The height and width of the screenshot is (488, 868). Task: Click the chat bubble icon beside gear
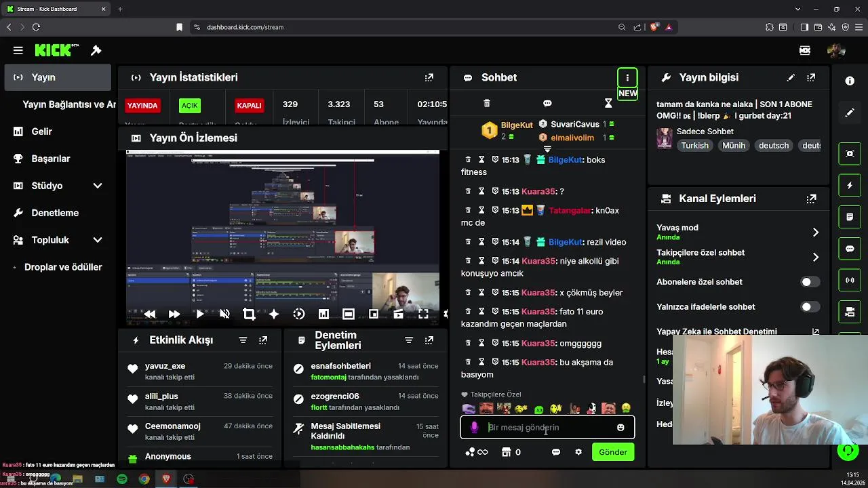(x=556, y=452)
